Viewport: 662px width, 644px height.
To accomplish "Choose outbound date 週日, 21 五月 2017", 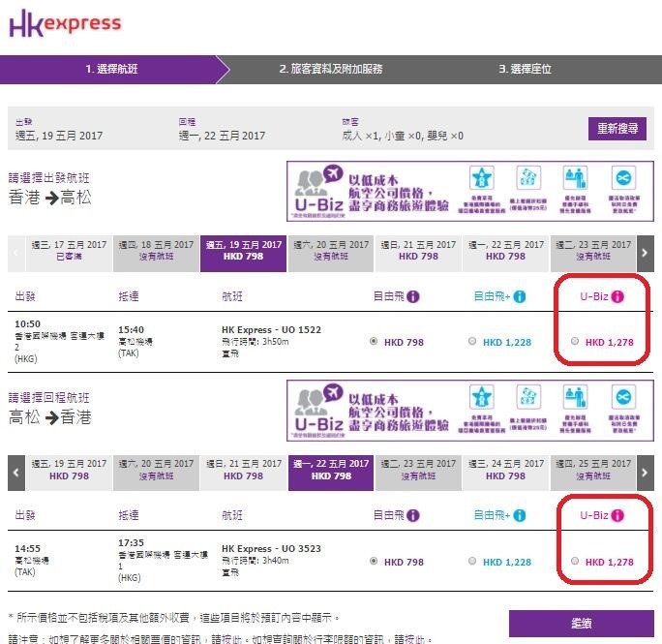I will point(417,251).
